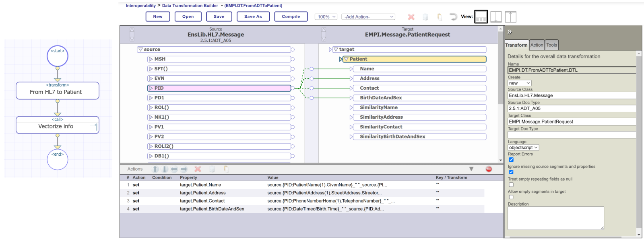Click the undo arrow icon

pos(453,17)
